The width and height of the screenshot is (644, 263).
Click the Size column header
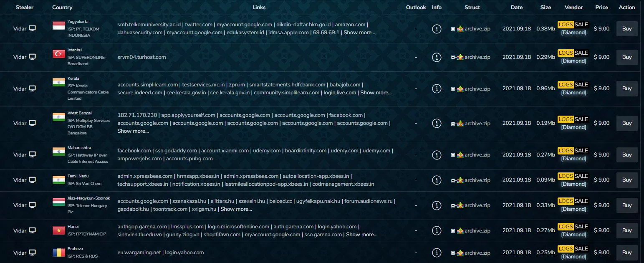[546, 7]
